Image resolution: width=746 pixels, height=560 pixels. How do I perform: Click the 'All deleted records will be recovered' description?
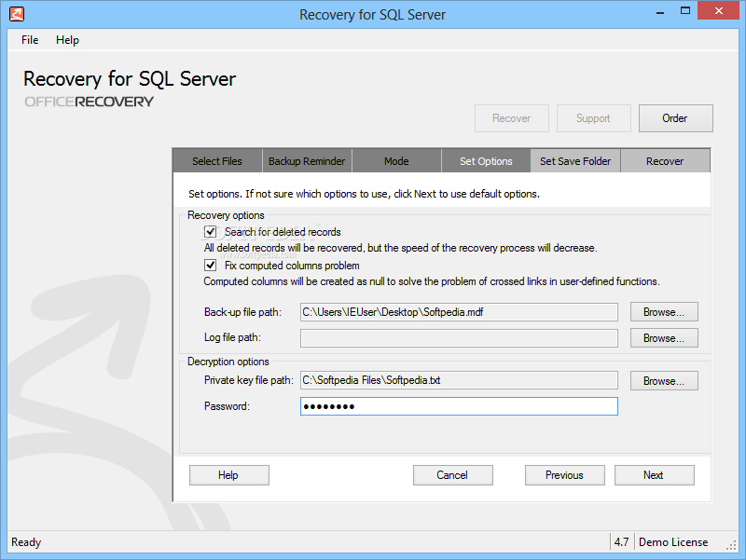401,248
